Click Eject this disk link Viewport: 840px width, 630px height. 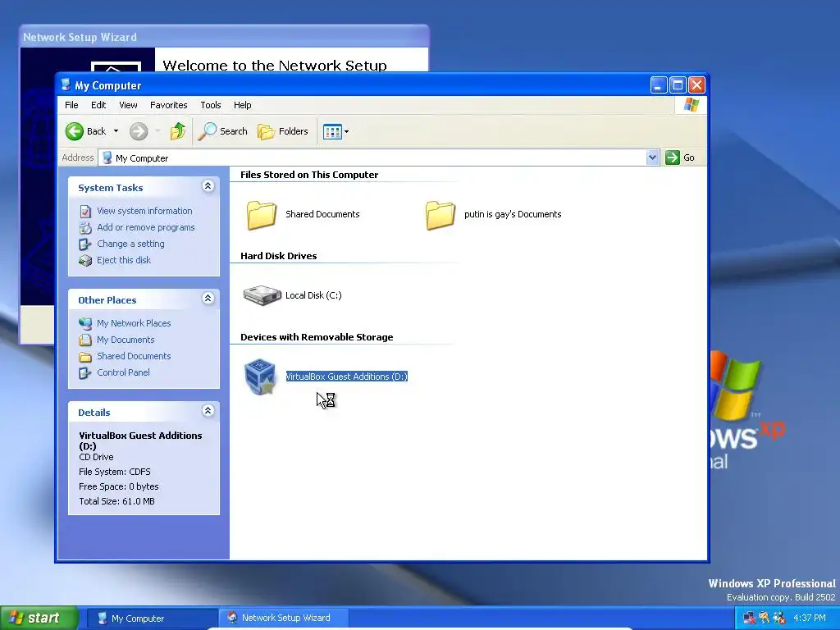click(x=124, y=260)
